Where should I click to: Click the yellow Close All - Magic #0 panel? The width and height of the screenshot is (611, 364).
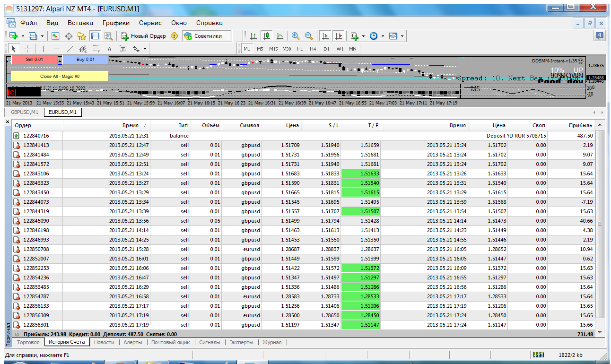coord(60,76)
